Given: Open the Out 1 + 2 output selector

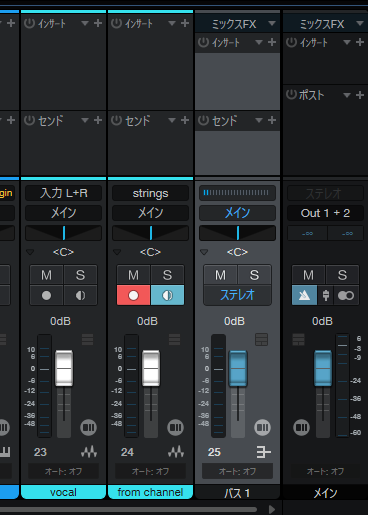Looking at the screenshot, I should [x=325, y=213].
